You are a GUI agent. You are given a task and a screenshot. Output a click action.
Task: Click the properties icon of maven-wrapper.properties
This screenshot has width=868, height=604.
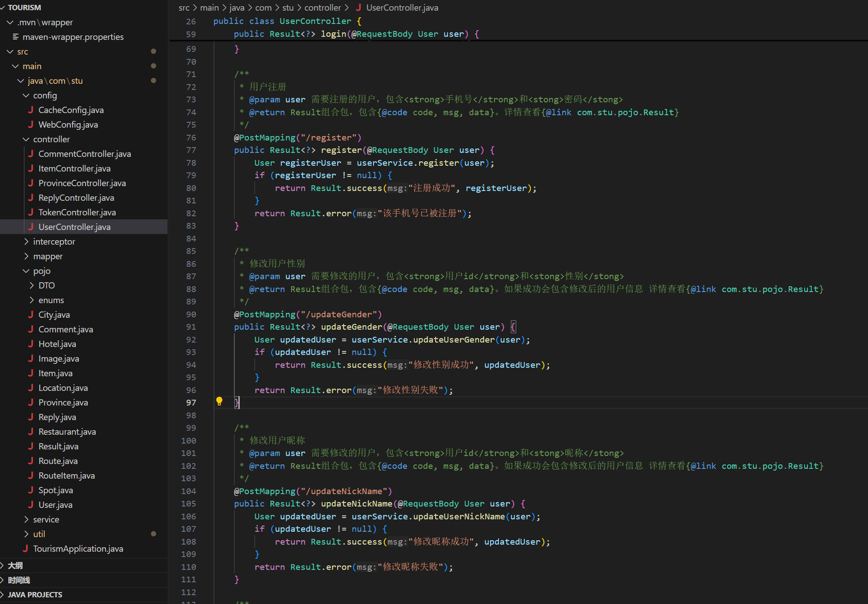[16, 37]
